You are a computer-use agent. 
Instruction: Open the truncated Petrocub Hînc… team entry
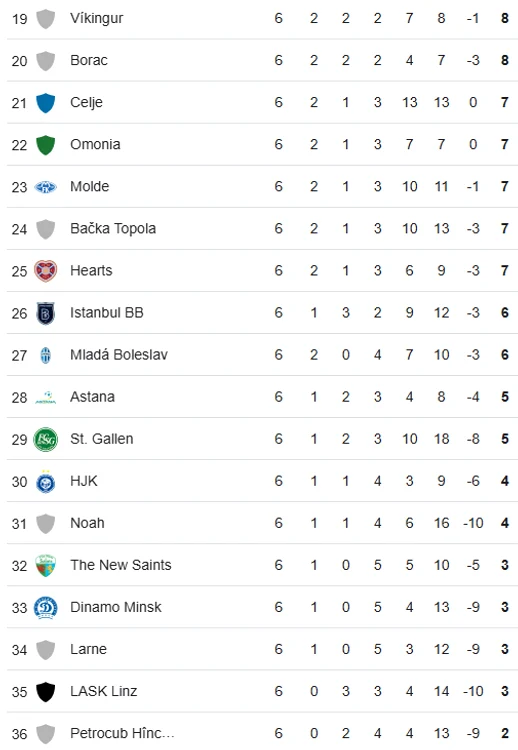122,734
